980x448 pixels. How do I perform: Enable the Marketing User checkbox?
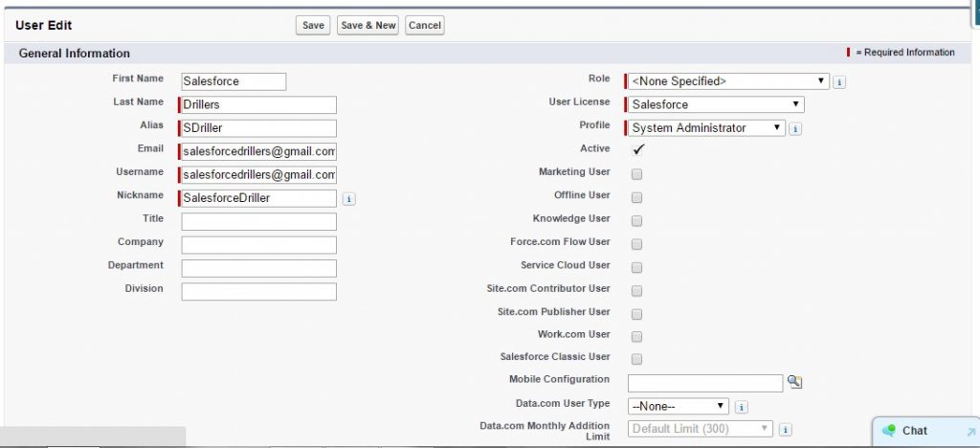(x=636, y=174)
